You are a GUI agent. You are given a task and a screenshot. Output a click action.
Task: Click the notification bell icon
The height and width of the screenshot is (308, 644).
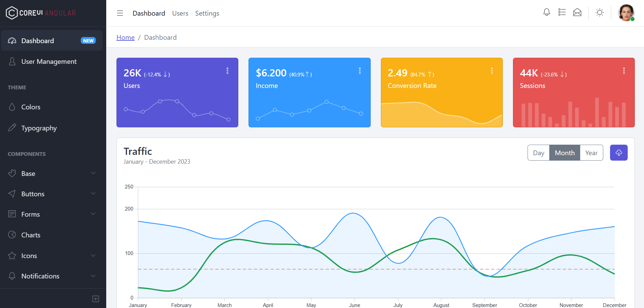[547, 12]
